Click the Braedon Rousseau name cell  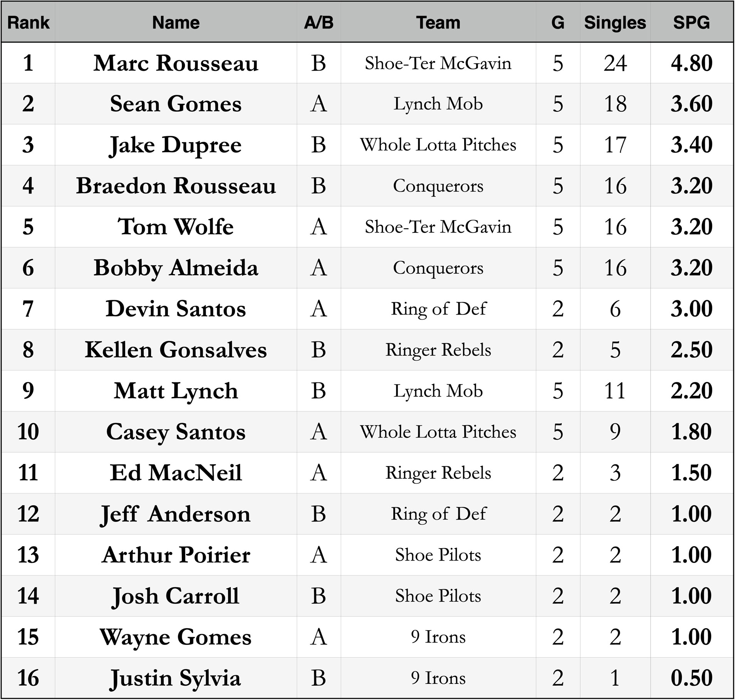(176, 186)
